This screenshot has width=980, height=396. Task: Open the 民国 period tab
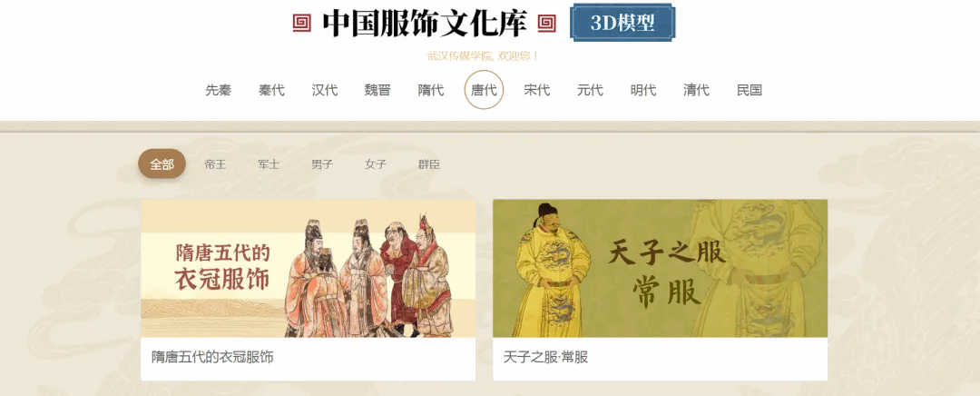click(x=750, y=90)
